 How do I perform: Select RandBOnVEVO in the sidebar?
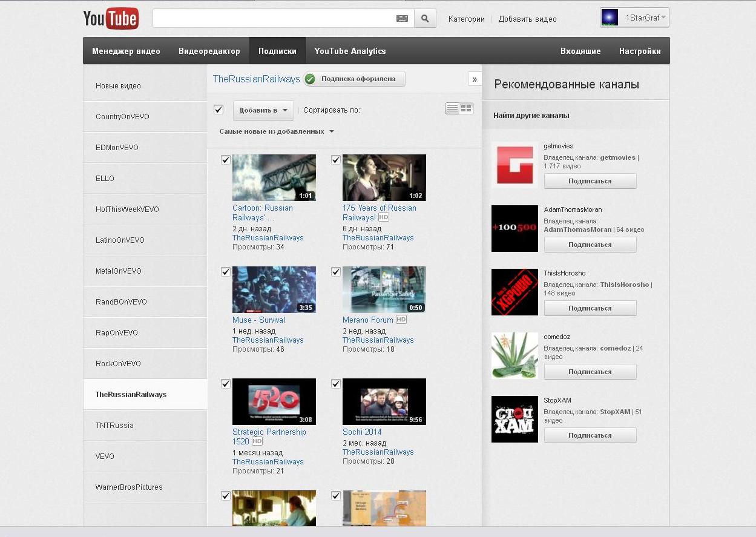(145, 302)
